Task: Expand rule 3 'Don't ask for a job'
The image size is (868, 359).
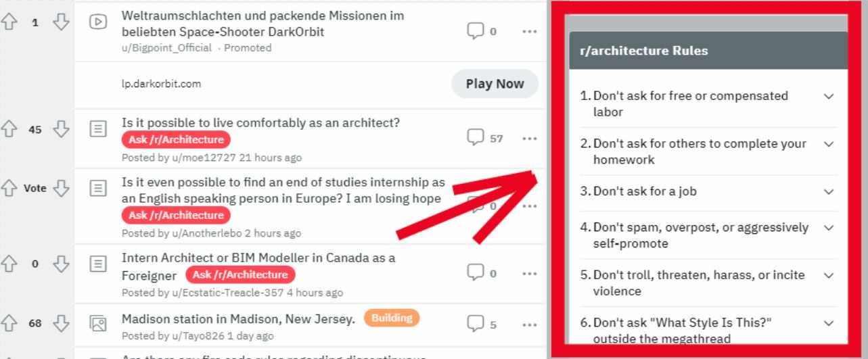Action: tap(829, 191)
